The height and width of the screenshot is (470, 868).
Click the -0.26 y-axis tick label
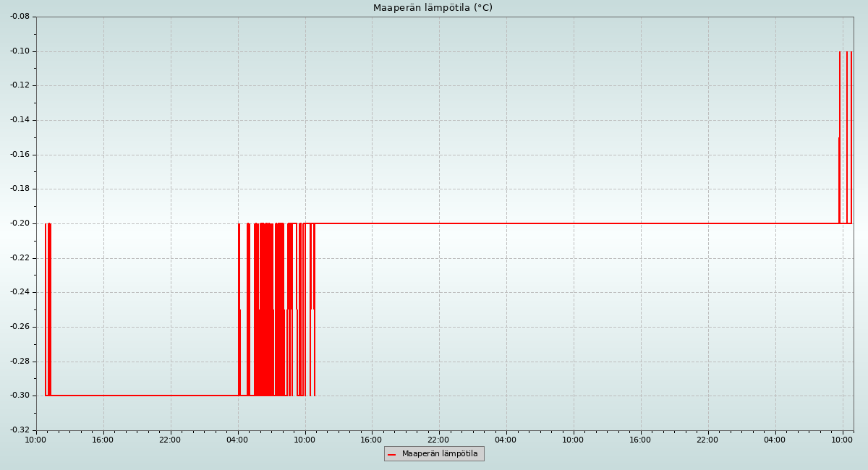pyautogui.click(x=20, y=327)
